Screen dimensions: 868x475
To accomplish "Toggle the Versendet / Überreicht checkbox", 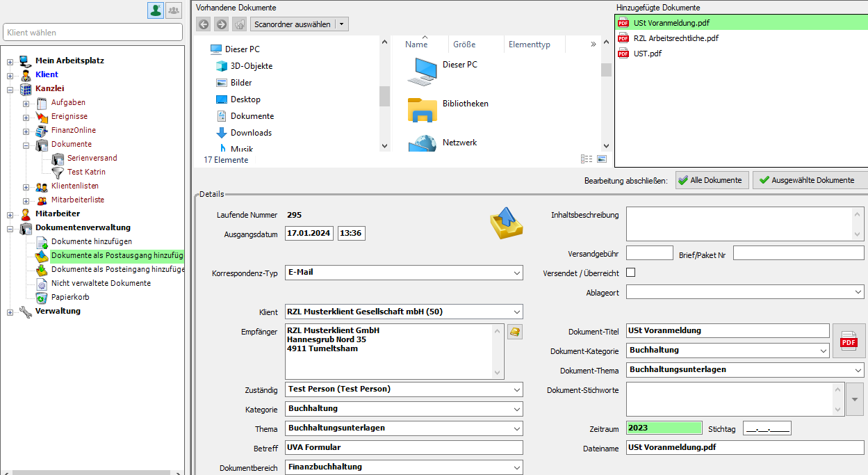I will pyautogui.click(x=631, y=273).
